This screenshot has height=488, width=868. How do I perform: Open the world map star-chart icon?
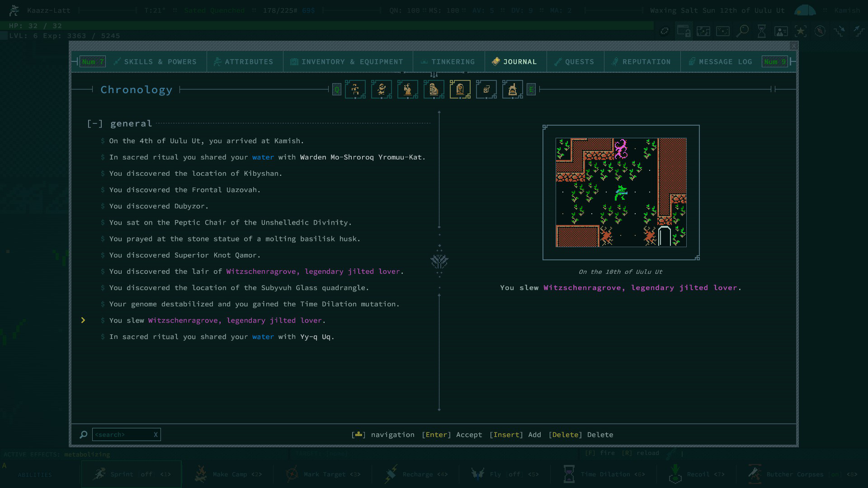coord(723,31)
